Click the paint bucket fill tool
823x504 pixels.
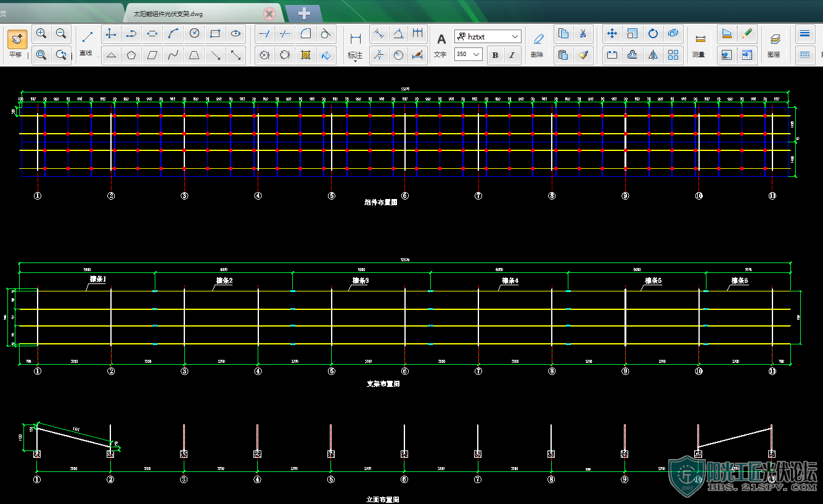326,55
